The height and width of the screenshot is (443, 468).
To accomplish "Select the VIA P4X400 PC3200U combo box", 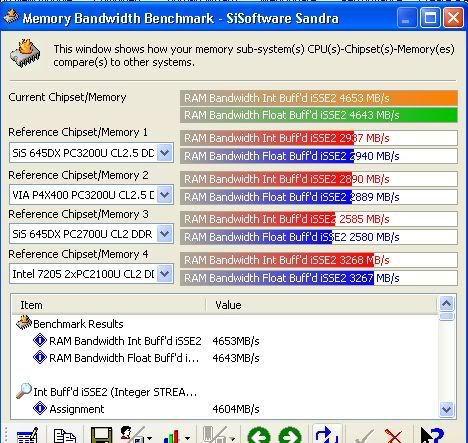I will (x=91, y=195).
